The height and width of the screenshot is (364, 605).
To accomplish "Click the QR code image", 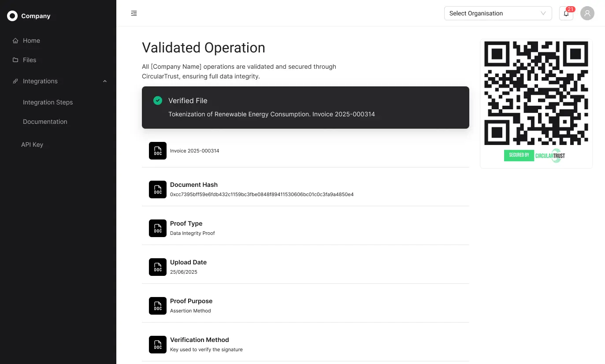I will pos(536,93).
